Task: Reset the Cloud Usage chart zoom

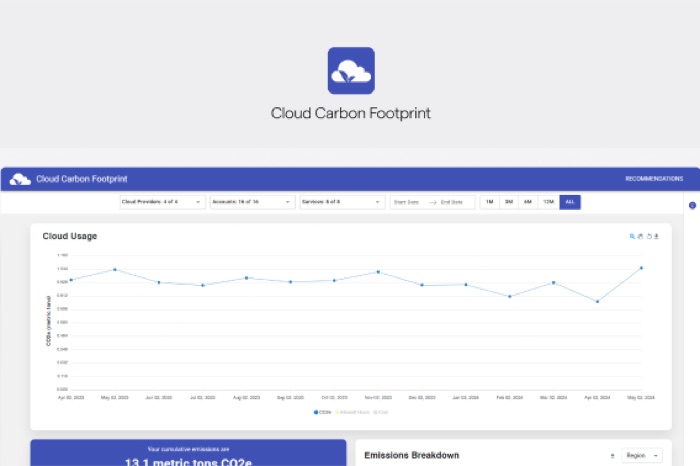Action: (x=649, y=236)
